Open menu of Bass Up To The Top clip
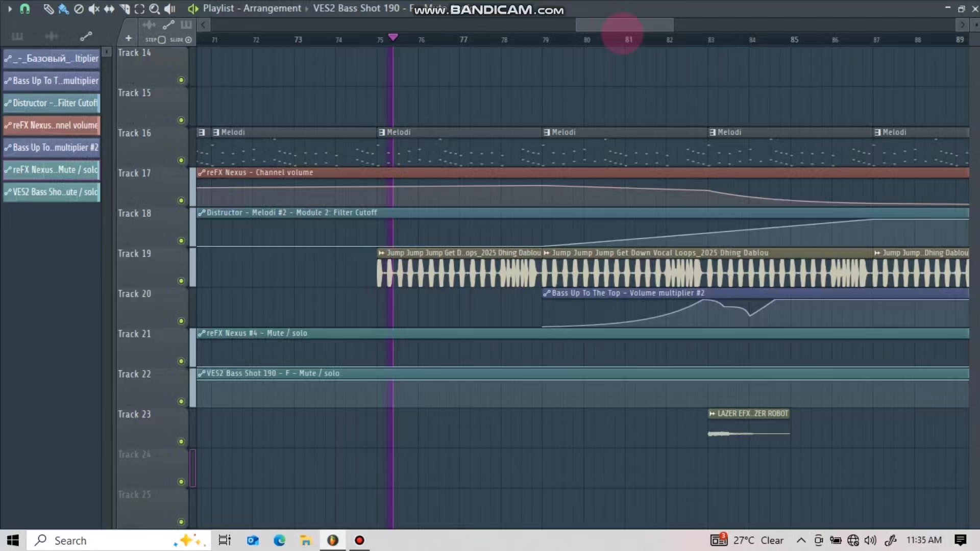 coord(547,293)
